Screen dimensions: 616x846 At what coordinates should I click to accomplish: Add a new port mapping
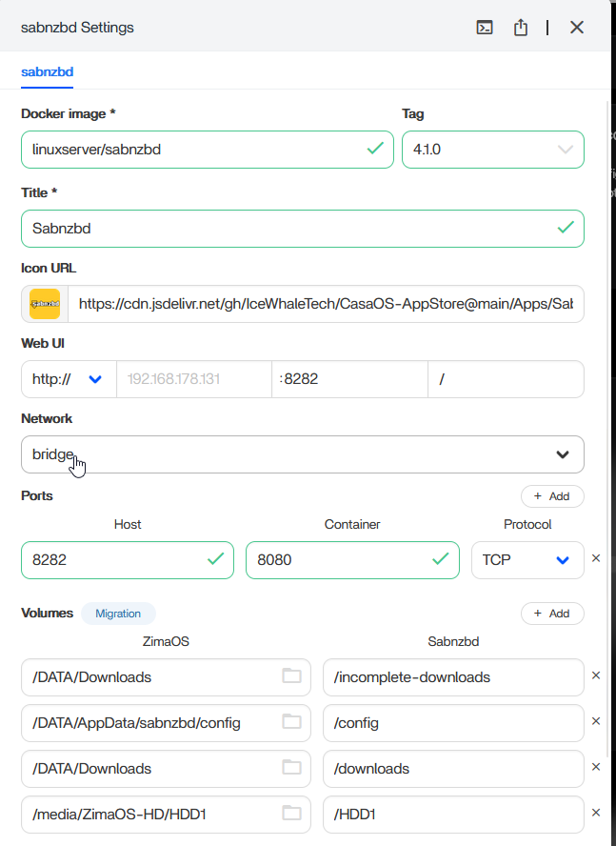[552, 496]
